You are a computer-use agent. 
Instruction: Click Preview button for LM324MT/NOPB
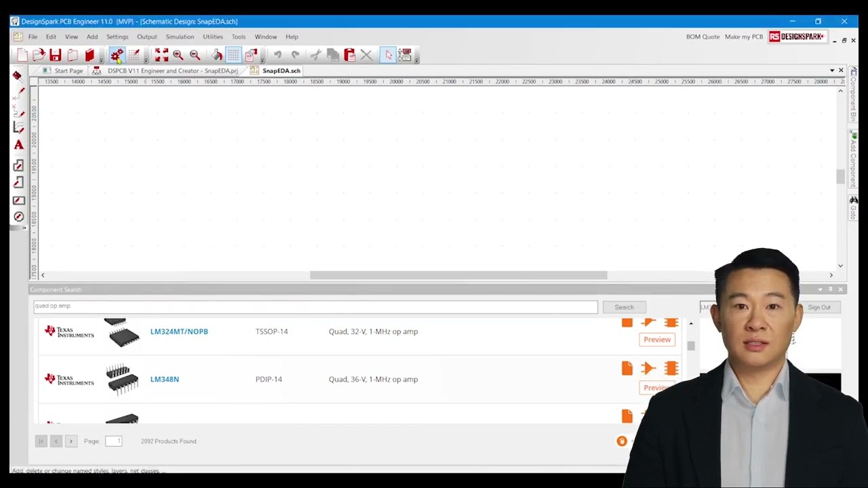[657, 340]
